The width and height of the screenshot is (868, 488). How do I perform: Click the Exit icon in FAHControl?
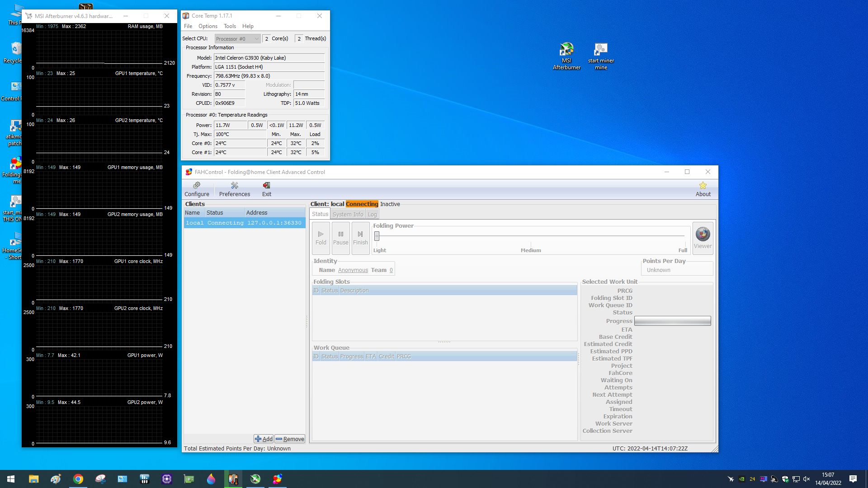[267, 189]
